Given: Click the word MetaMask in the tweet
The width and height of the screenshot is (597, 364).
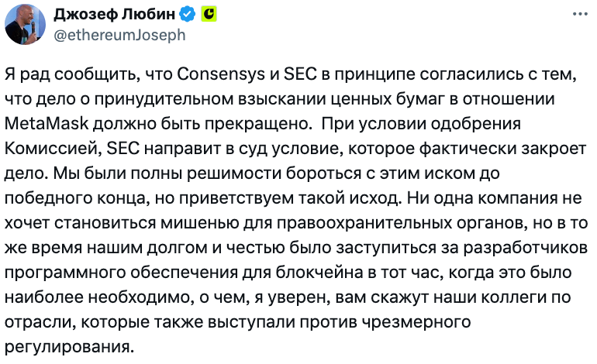Looking at the screenshot, I should [47, 124].
